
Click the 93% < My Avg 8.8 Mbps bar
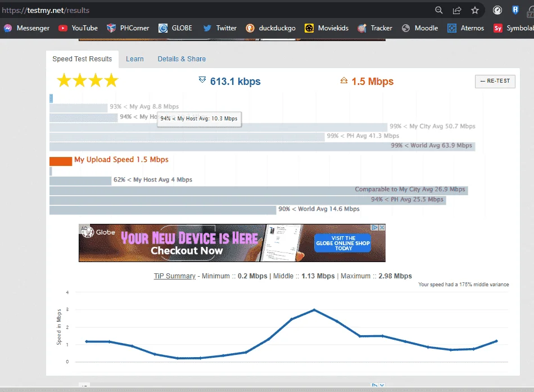click(x=78, y=108)
